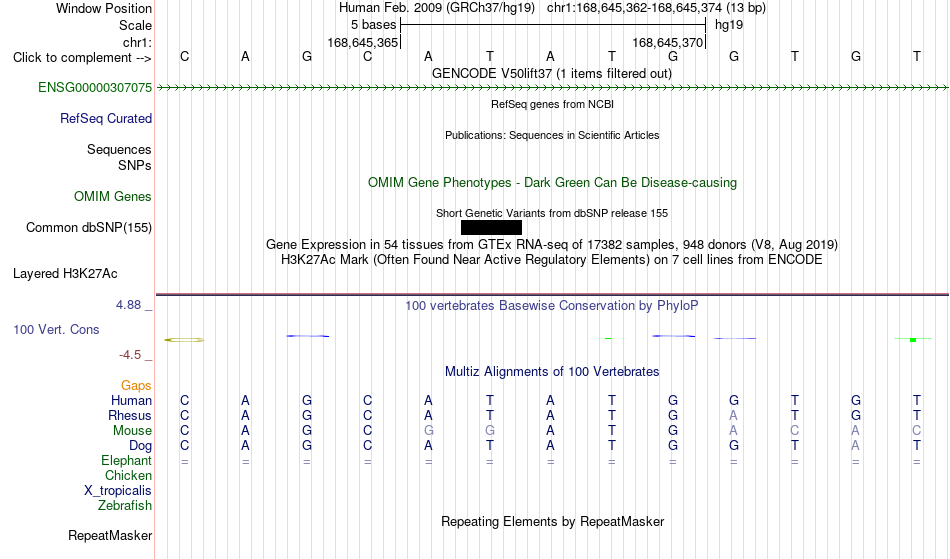Open the RefSeq Curated track label
Screen dimensions: 950x559
coord(106,119)
